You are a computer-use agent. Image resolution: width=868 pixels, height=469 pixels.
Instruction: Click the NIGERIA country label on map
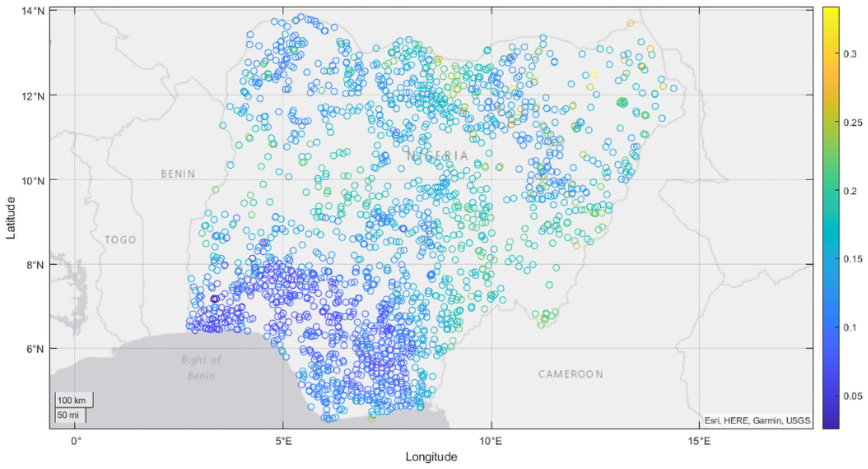(x=438, y=155)
